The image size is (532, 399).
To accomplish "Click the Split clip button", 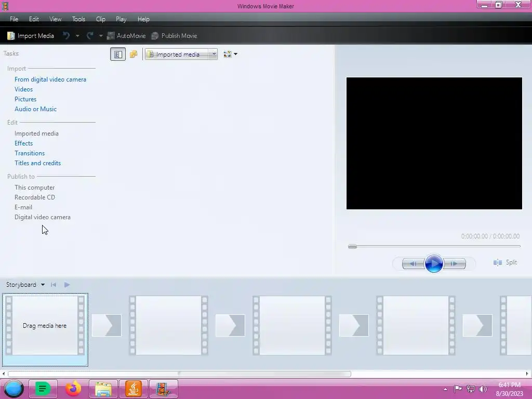I will pyautogui.click(x=505, y=262).
